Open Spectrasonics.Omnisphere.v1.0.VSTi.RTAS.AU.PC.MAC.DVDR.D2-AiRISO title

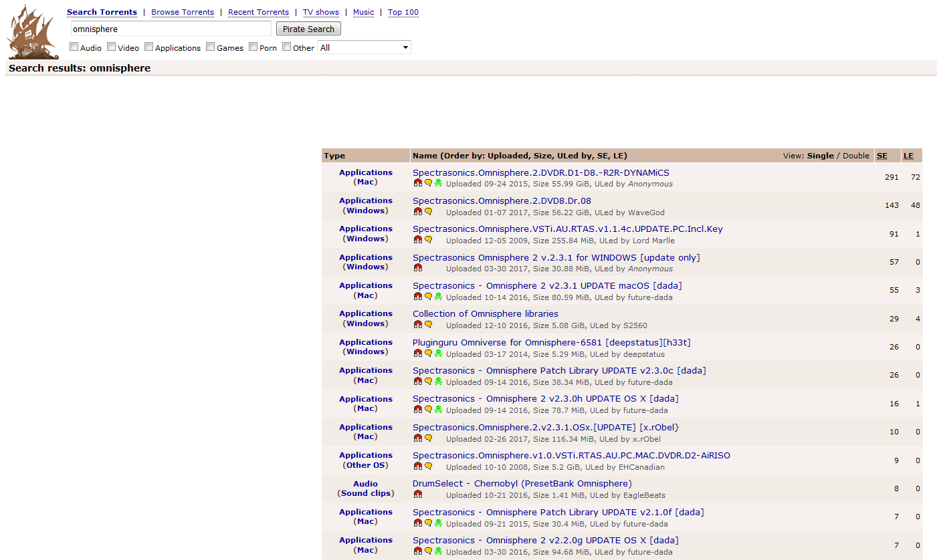click(571, 455)
